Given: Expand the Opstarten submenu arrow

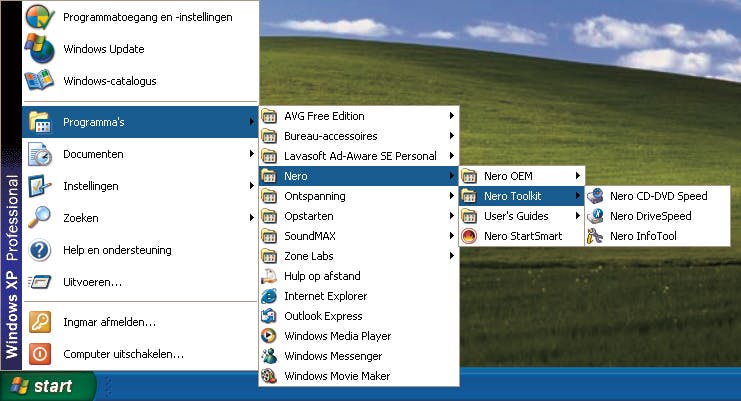Looking at the screenshot, I should point(452,216).
